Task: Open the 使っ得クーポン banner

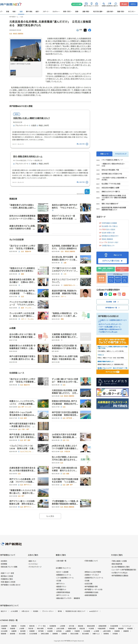Action: (x=112, y=392)
